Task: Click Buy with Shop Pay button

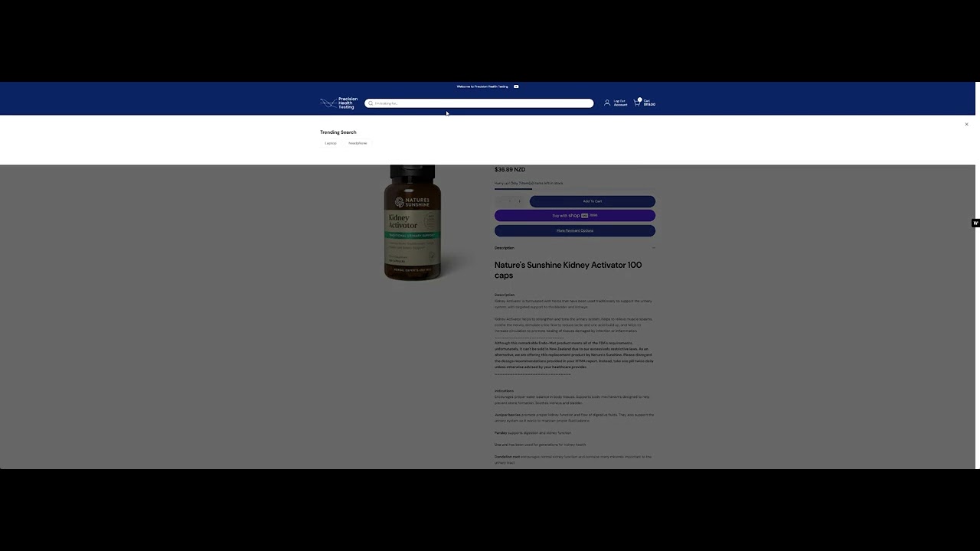Action: [575, 216]
